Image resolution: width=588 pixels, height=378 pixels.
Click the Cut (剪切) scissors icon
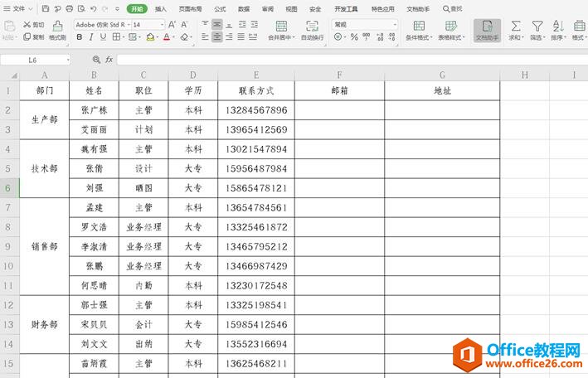point(33,25)
